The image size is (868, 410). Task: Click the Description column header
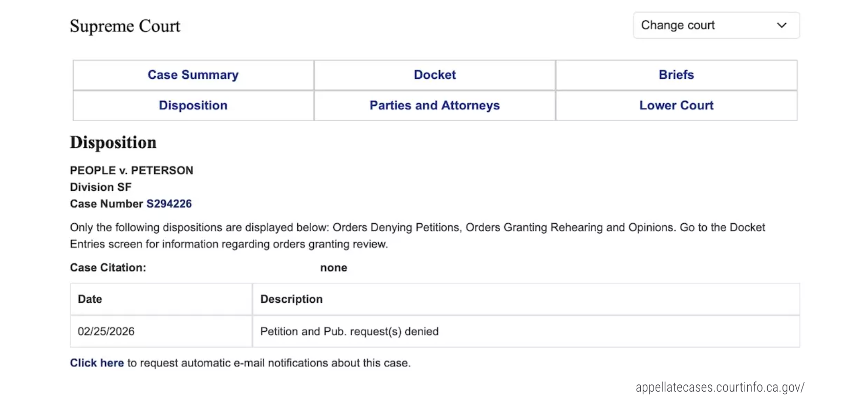(291, 300)
